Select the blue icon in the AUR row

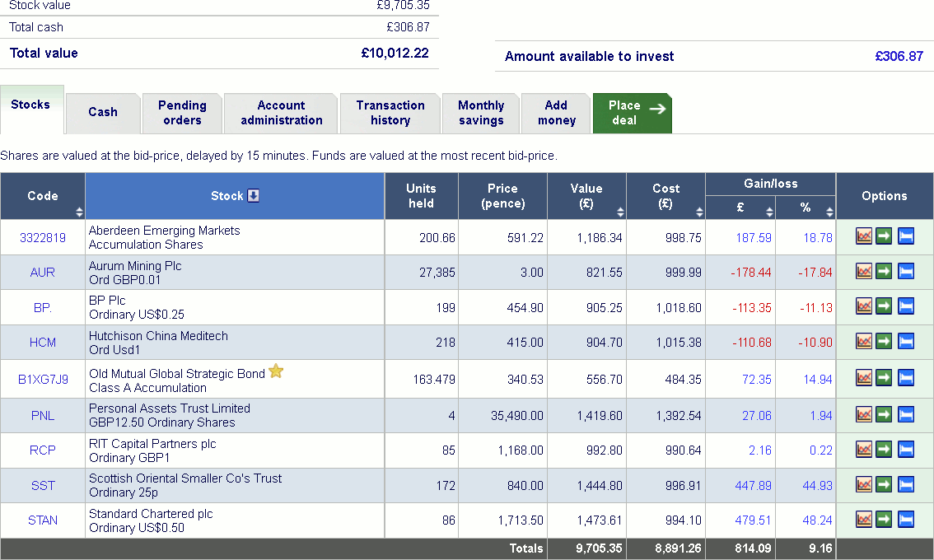click(x=905, y=272)
